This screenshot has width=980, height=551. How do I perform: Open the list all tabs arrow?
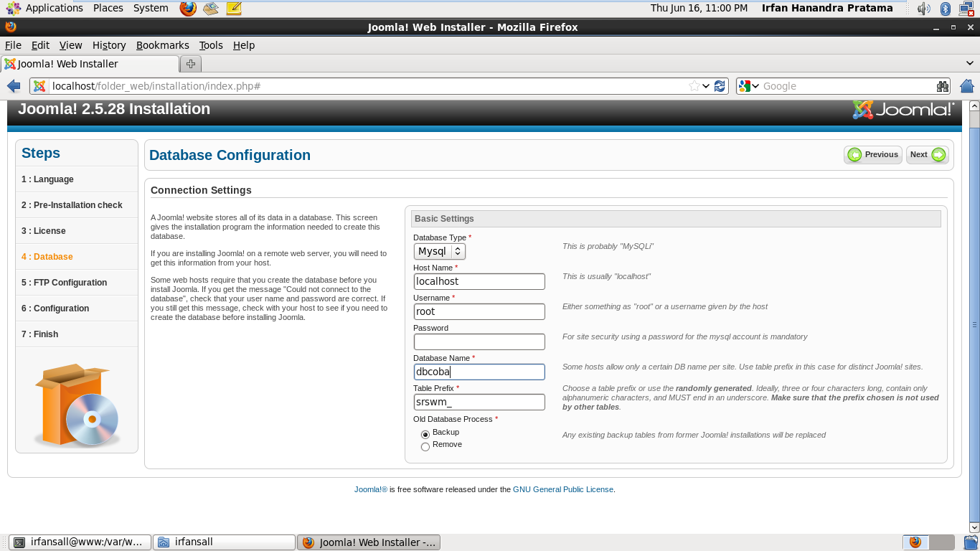point(970,64)
